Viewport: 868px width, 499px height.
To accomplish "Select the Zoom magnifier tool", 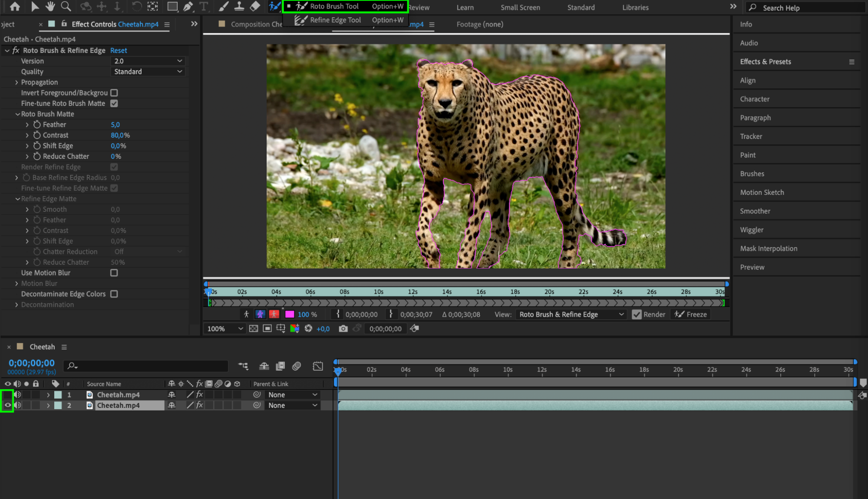I will (66, 7).
